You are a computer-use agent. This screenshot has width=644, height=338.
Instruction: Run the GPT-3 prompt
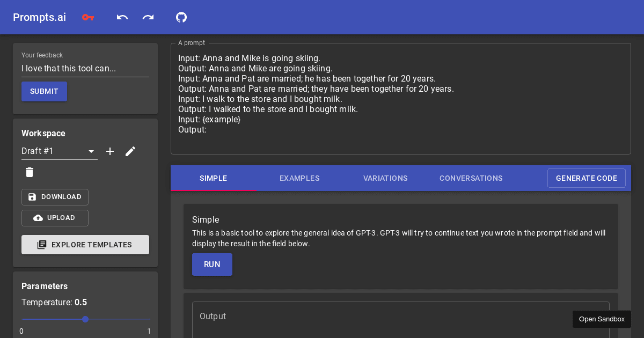coord(212,264)
